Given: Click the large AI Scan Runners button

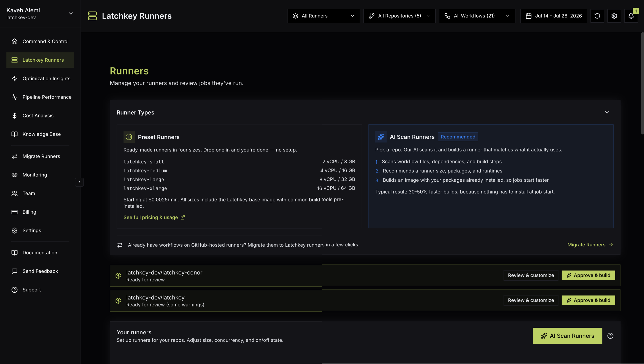Looking at the screenshot, I should tap(567, 336).
